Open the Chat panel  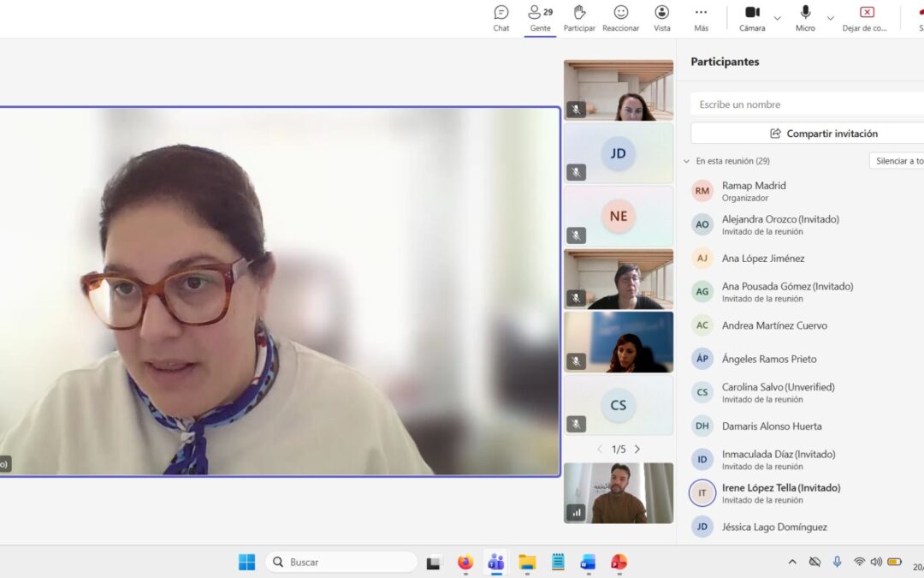click(x=501, y=18)
